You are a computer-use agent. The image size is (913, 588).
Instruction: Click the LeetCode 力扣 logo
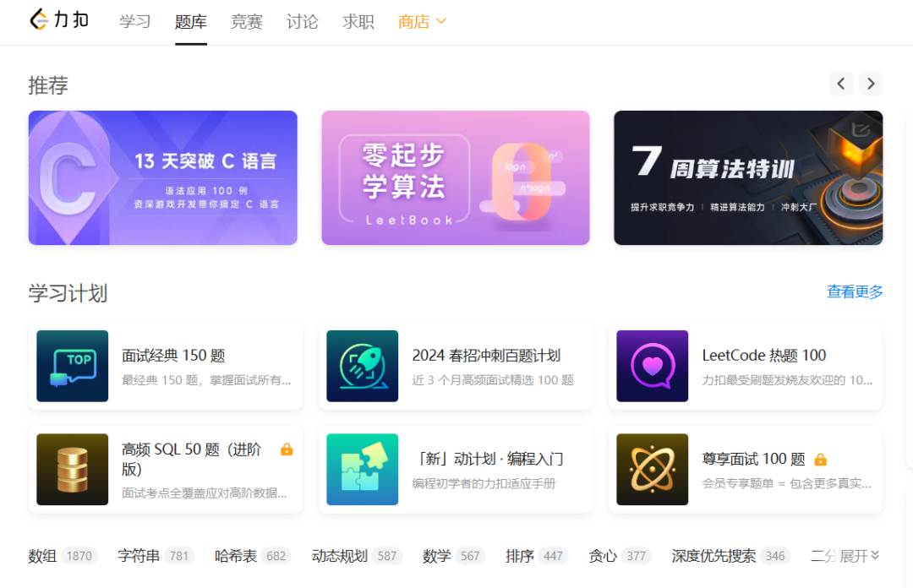(x=59, y=19)
